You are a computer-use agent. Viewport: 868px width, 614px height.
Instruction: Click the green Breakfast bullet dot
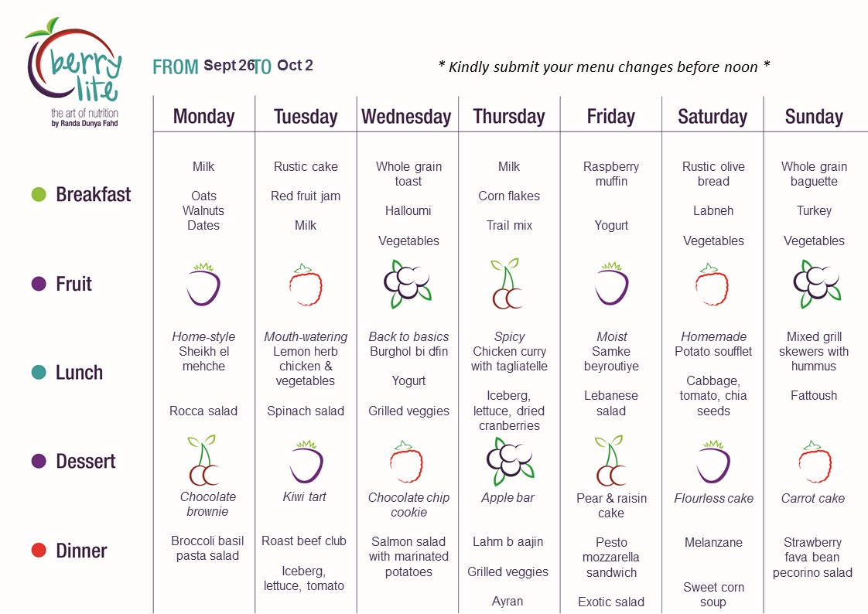tap(39, 195)
